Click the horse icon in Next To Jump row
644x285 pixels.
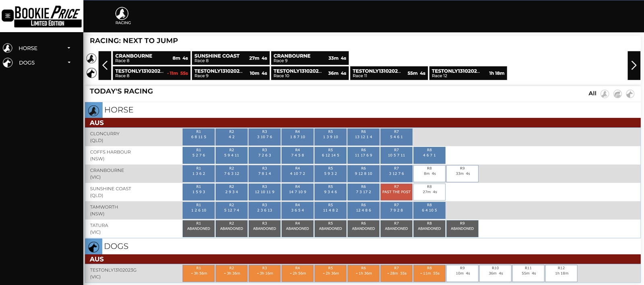coord(91,58)
